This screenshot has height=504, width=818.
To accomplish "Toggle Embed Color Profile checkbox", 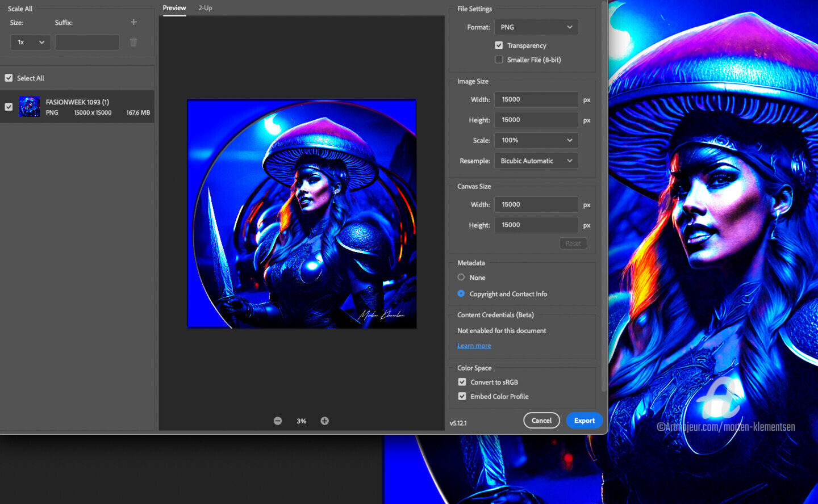I will (462, 396).
